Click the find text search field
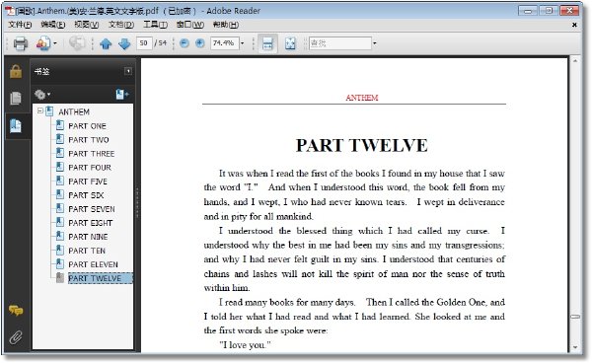The height and width of the screenshot is (364, 592). pos(340,43)
